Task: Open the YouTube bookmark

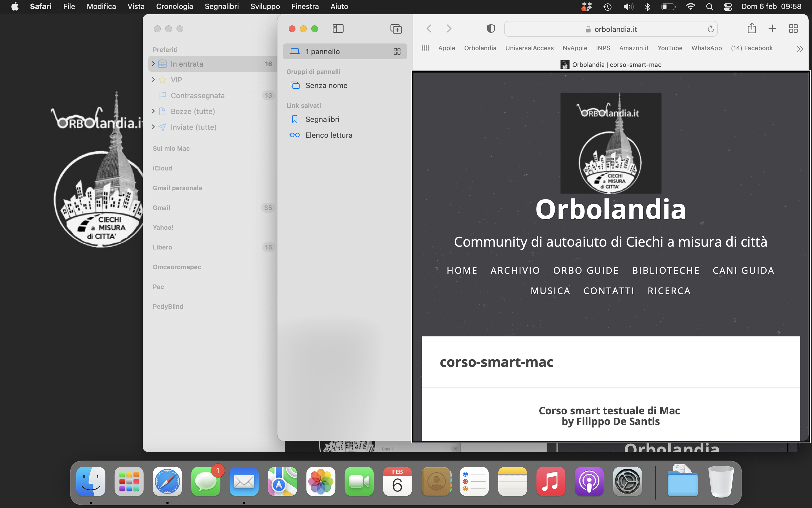Action: click(670, 48)
